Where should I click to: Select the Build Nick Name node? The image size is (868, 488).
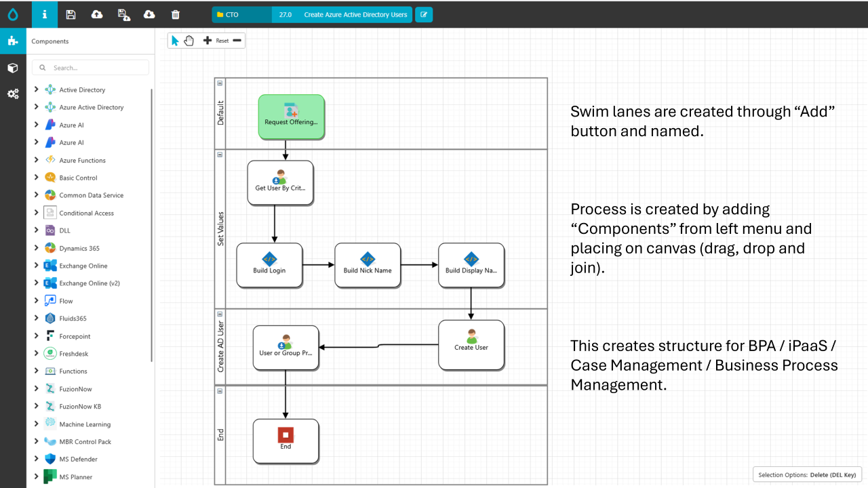(368, 264)
